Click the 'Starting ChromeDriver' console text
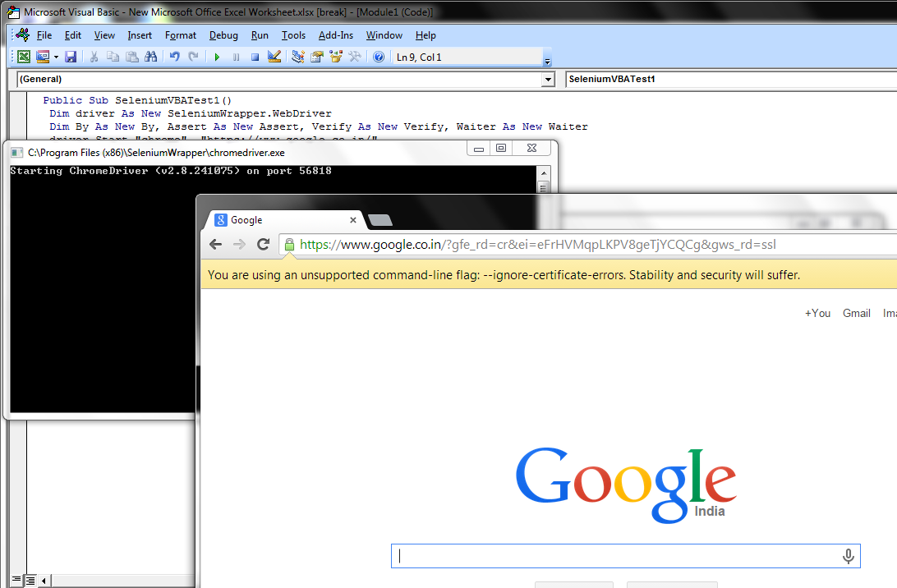 (x=171, y=171)
